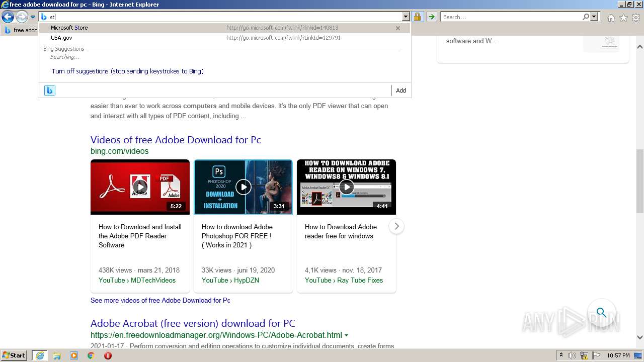This screenshot has height=362, width=644.
Task: Click the next videos chevron arrow
Action: click(396, 226)
